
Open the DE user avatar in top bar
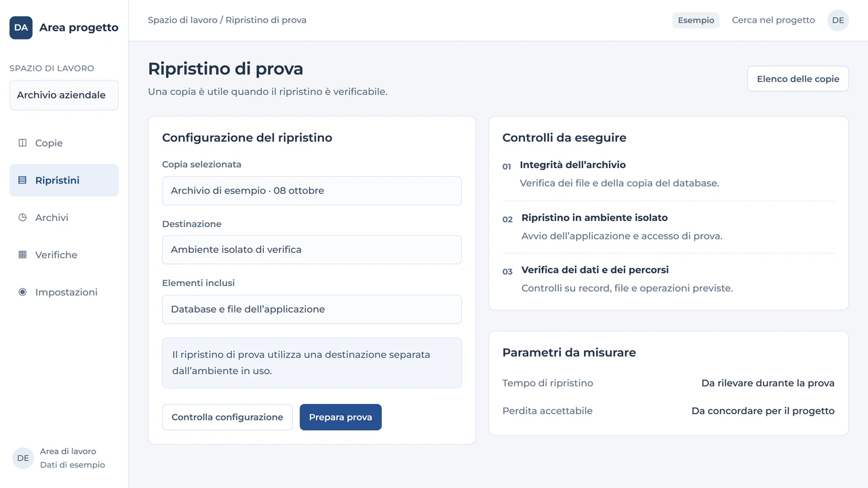tap(838, 20)
